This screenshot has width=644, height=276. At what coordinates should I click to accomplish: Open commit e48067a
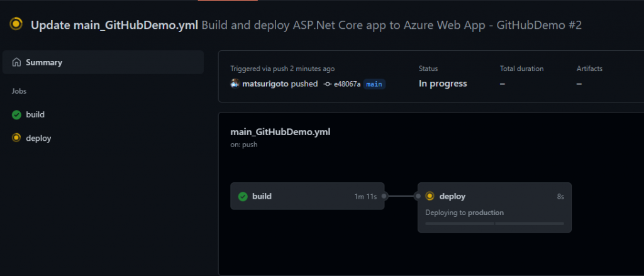(x=347, y=84)
